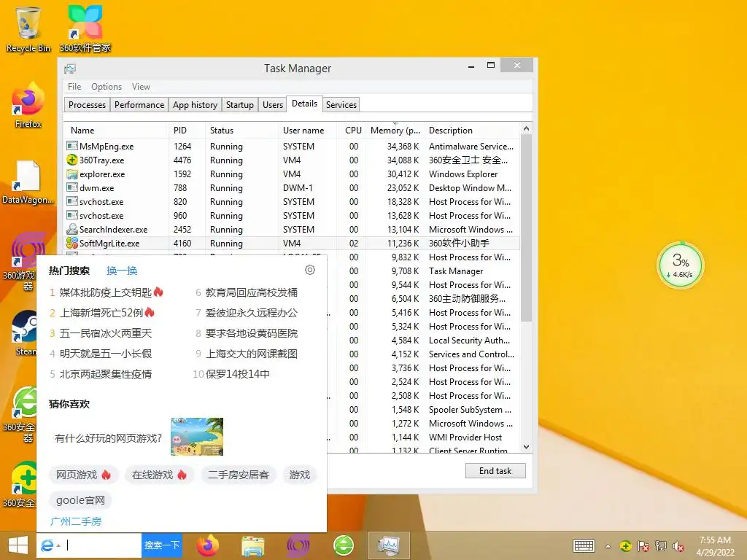Viewport: 747px width, 560px height.
Task: Open Firefox from the taskbar
Action: [208, 545]
